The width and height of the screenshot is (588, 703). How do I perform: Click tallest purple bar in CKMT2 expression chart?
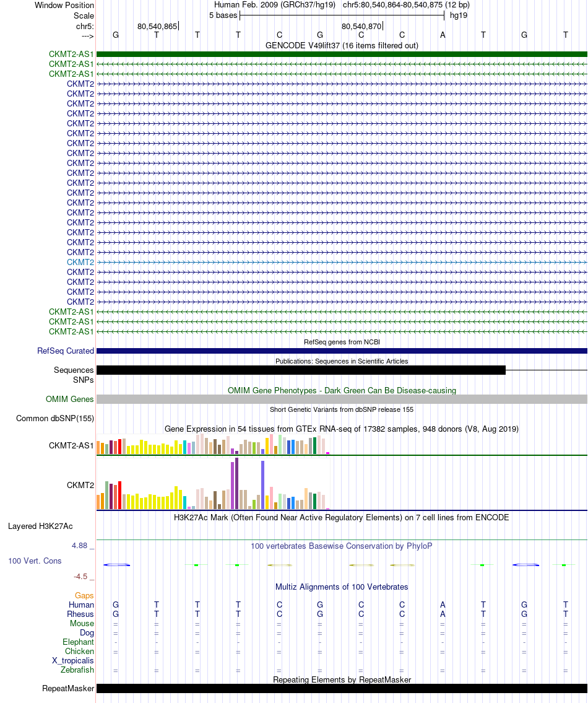coord(236,483)
